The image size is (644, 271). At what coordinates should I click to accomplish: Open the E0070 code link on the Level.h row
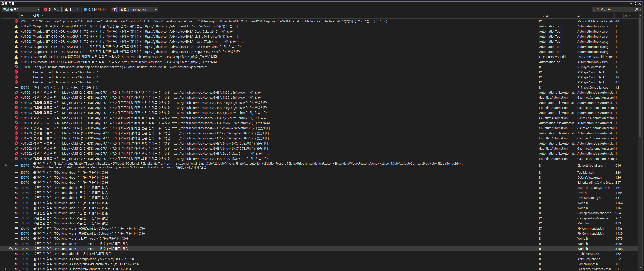(25, 193)
